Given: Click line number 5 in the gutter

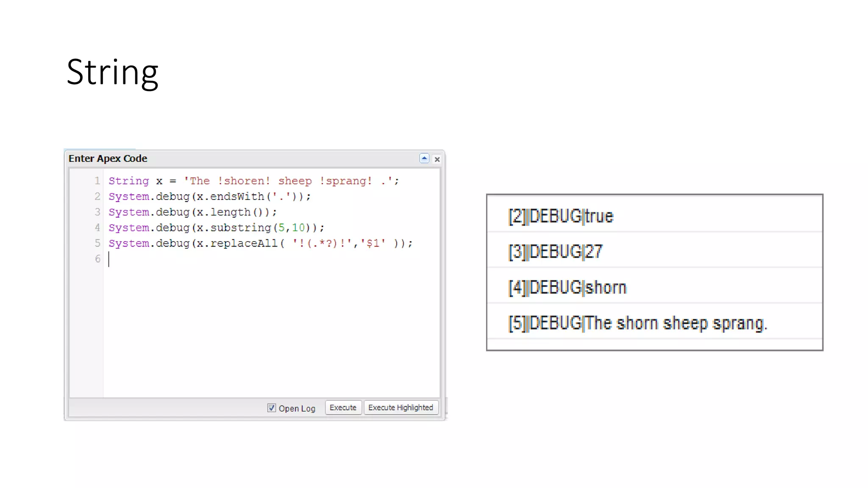Looking at the screenshot, I should tap(97, 243).
